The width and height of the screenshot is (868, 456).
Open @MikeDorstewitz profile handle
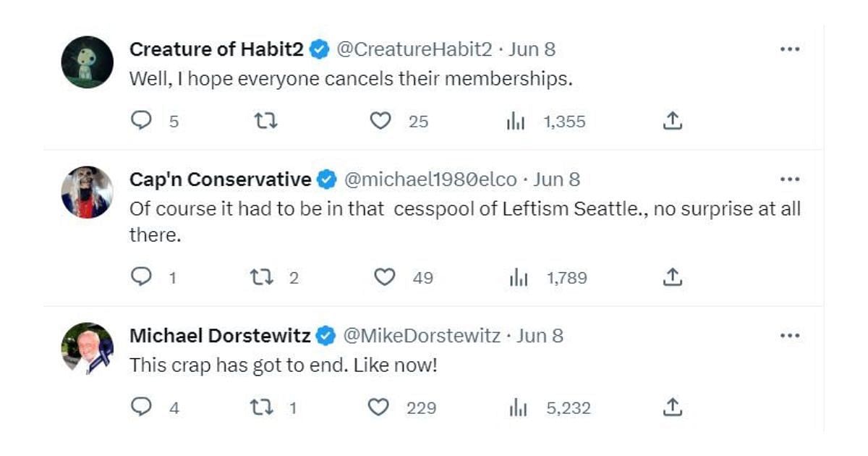pyautogui.click(x=421, y=336)
